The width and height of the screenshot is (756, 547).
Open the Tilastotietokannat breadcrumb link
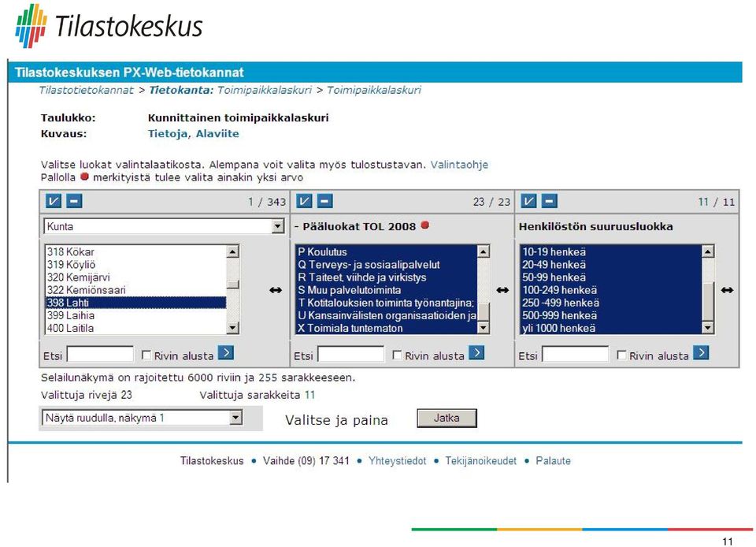coord(87,90)
